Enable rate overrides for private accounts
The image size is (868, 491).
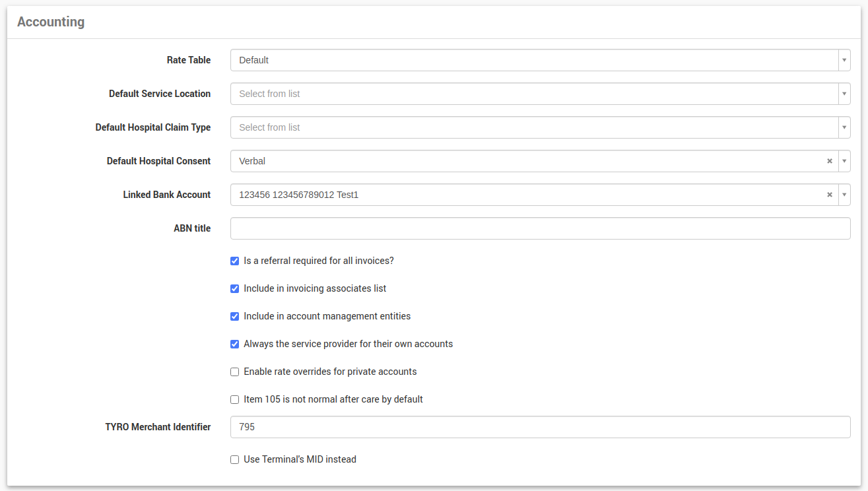click(234, 372)
